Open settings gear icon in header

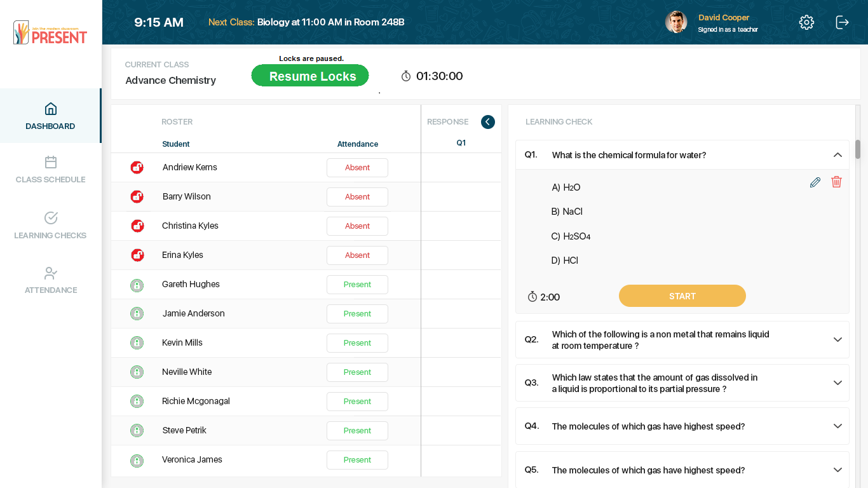[x=806, y=22]
